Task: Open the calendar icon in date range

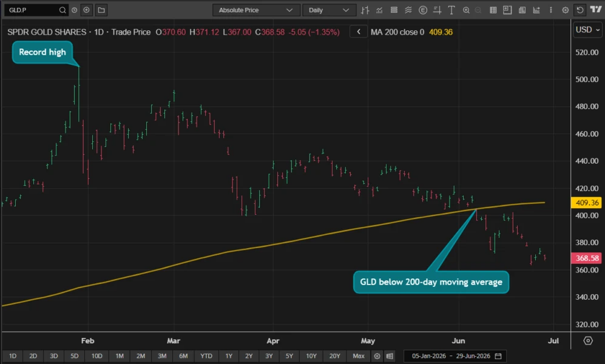Action: tap(498, 356)
